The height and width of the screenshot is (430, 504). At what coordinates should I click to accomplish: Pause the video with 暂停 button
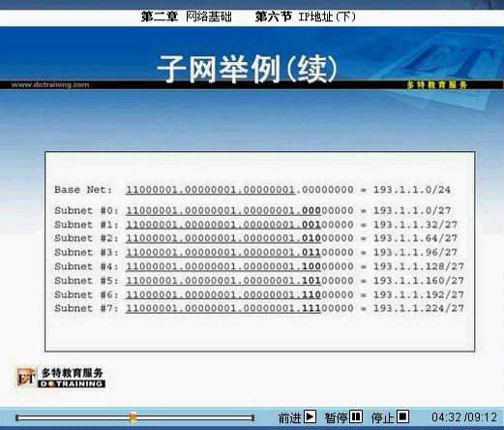(x=356, y=416)
